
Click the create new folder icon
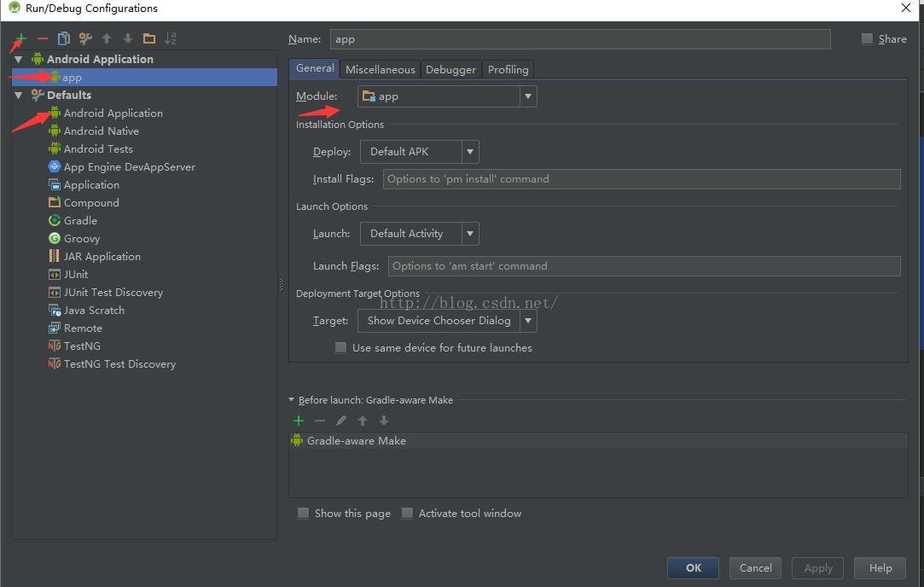point(149,38)
